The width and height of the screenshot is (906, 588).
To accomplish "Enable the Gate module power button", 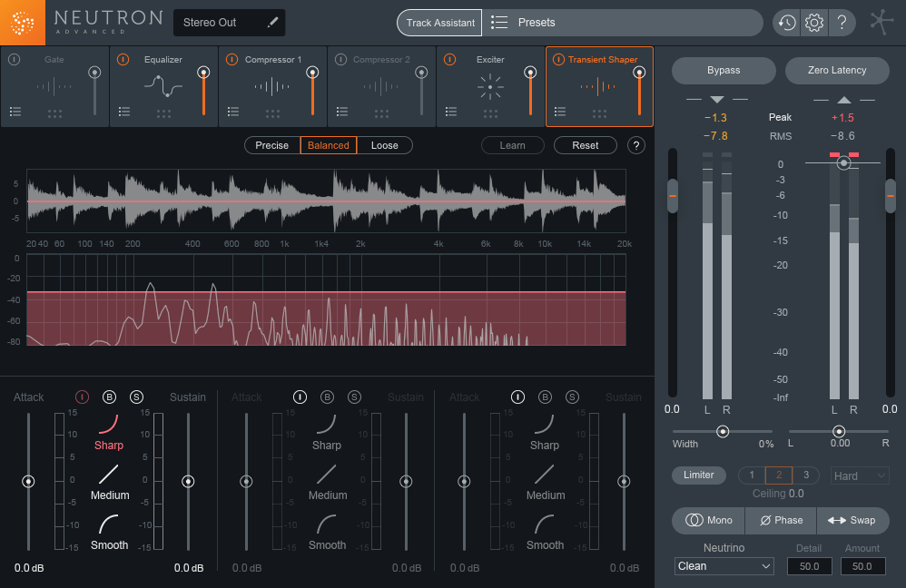I will point(15,60).
